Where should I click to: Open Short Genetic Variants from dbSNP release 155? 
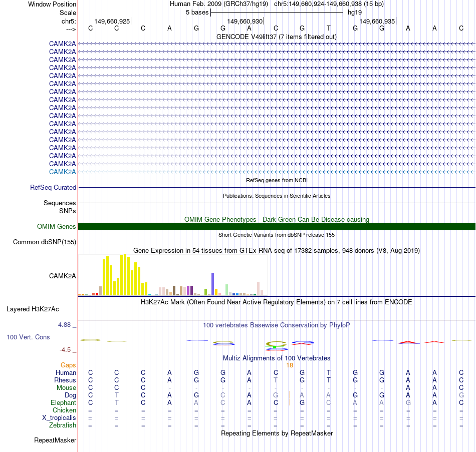tap(277, 235)
